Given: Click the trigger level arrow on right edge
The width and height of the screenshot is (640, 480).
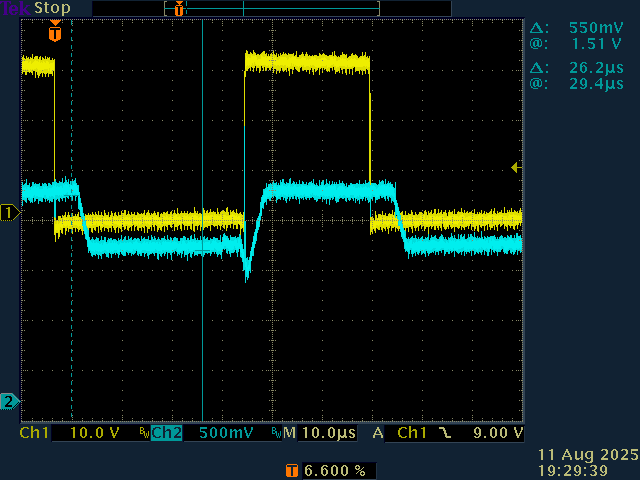Looking at the screenshot, I should [x=515, y=167].
